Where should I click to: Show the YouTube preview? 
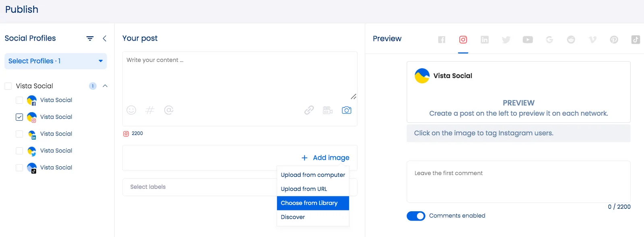(528, 39)
